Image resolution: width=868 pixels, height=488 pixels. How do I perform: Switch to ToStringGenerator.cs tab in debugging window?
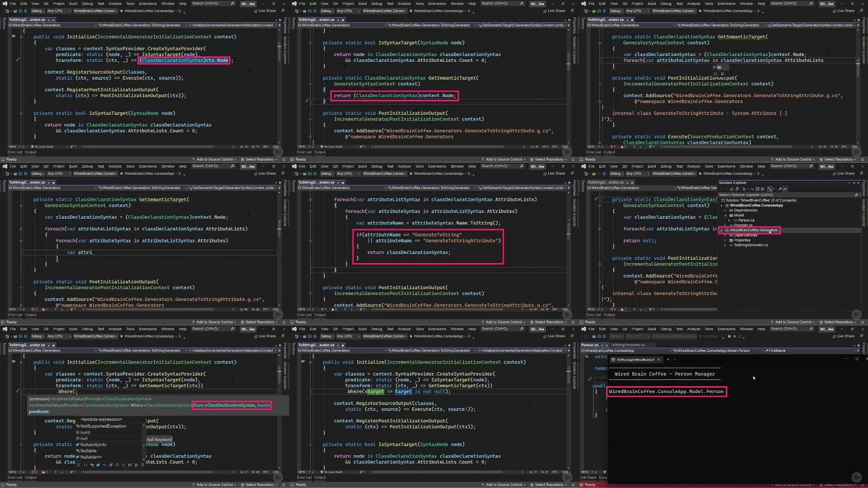pos(628,345)
